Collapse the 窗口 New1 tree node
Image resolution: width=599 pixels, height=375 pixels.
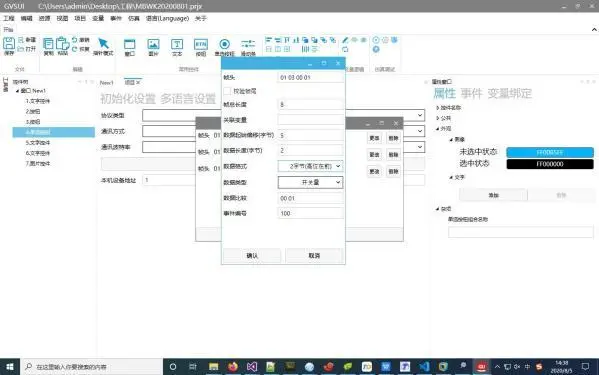click(17, 91)
